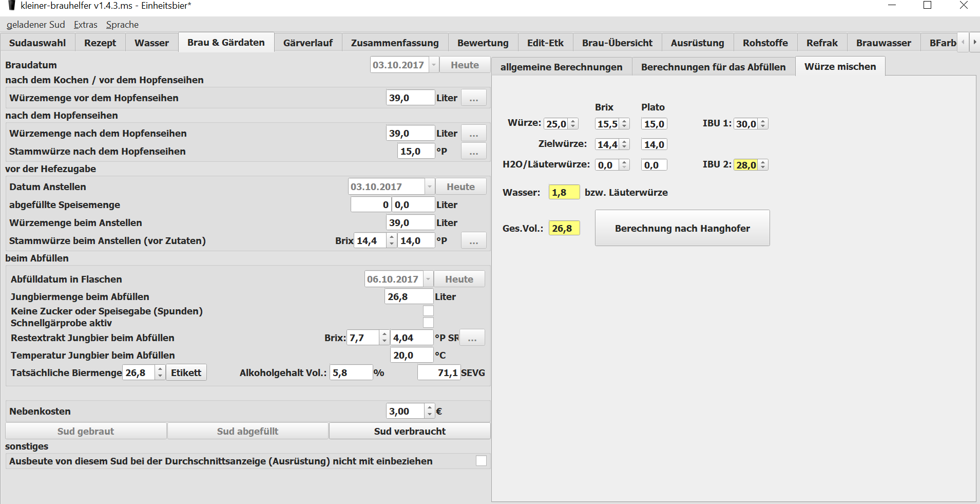This screenshot has height=504, width=980.
Task: Expand the Datum Anstellen date picker
Action: (430, 187)
